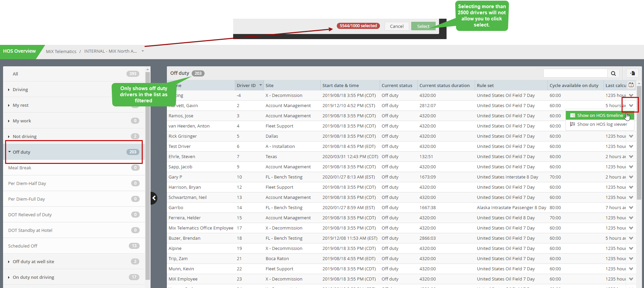The height and width of the screenshot is (288, 644).
Task: Open row menu for Alpine
Action: pos(631,249)
